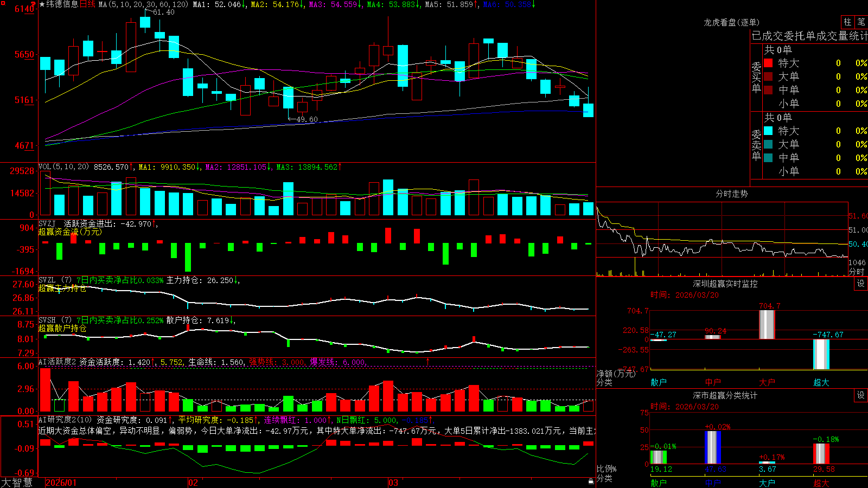Click the MA(5,10,20,30,60,120) indicator parameters
Viewport: 868px width, 488px height.
coord(144,4)
